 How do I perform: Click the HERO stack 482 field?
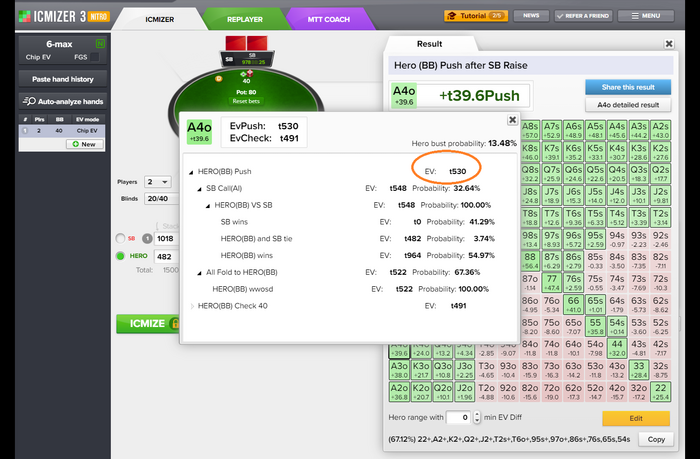pyautogui.click(x=167, y=256)
